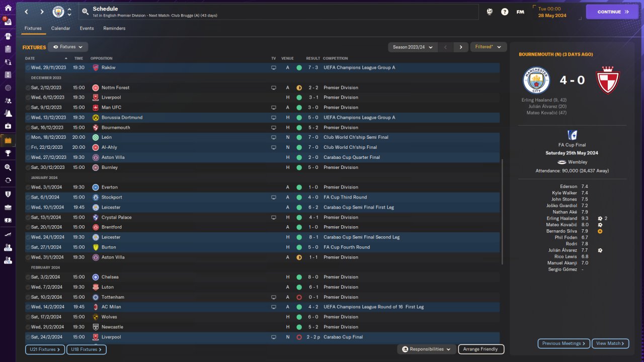The width and height of the screenshot is (644, 362).
Task: Click the 8 - 1 result against Leicester
Action: coord(313,237)
